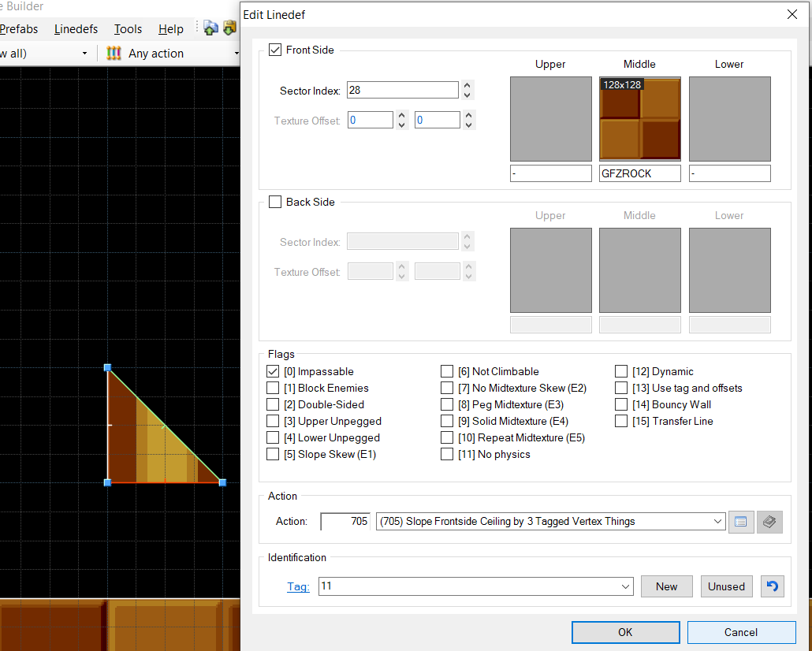Increase Sector Index with up arrow
The image size is (812, 651).
467,86
